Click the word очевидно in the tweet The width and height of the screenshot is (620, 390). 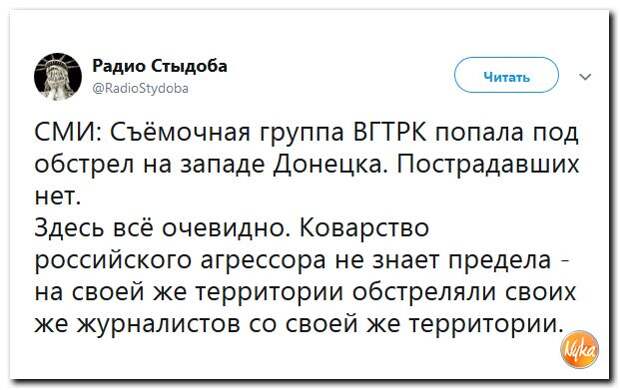click(x=228, y=228)
